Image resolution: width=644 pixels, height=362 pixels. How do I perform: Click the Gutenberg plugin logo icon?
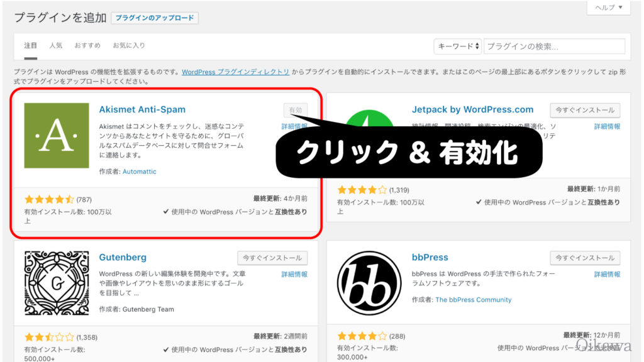(x=56, y=283)
